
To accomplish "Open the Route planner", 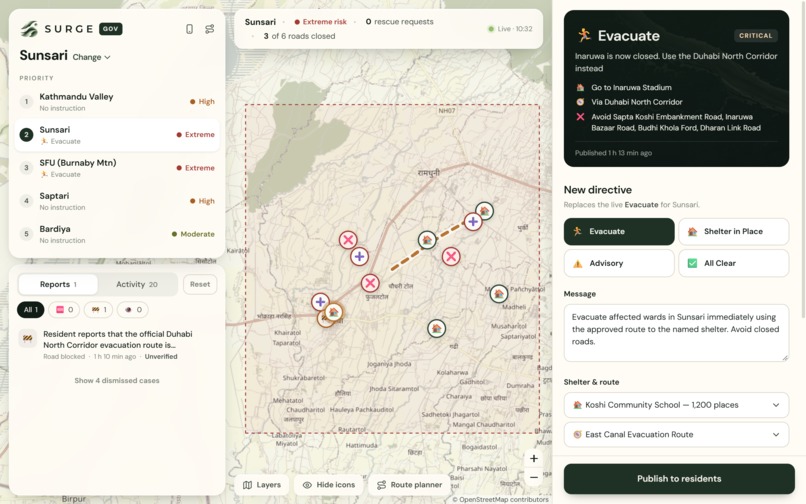I will [410, 484].
